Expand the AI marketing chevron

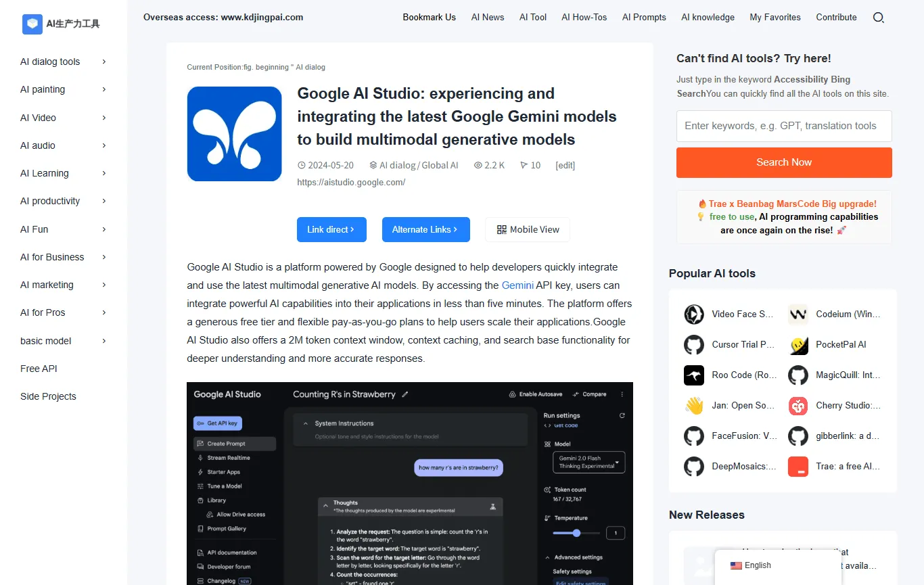point(104,285)
